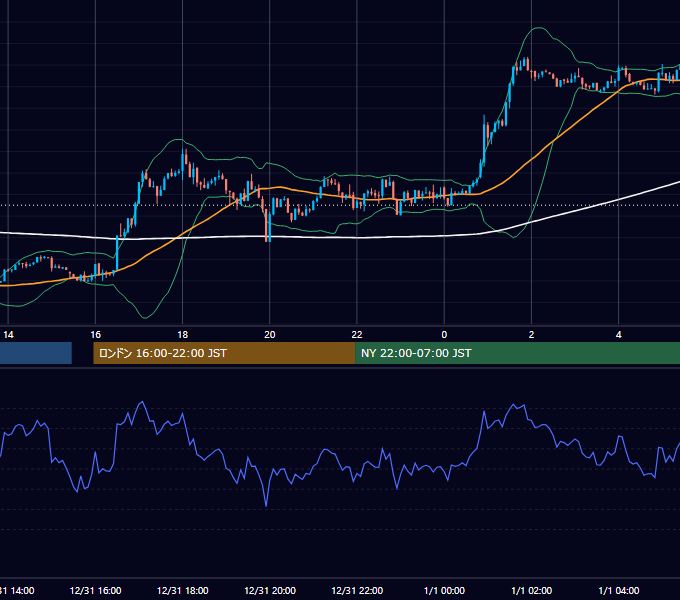
Task: Click hour label 2 on chart axis
Action: point(531,335)
